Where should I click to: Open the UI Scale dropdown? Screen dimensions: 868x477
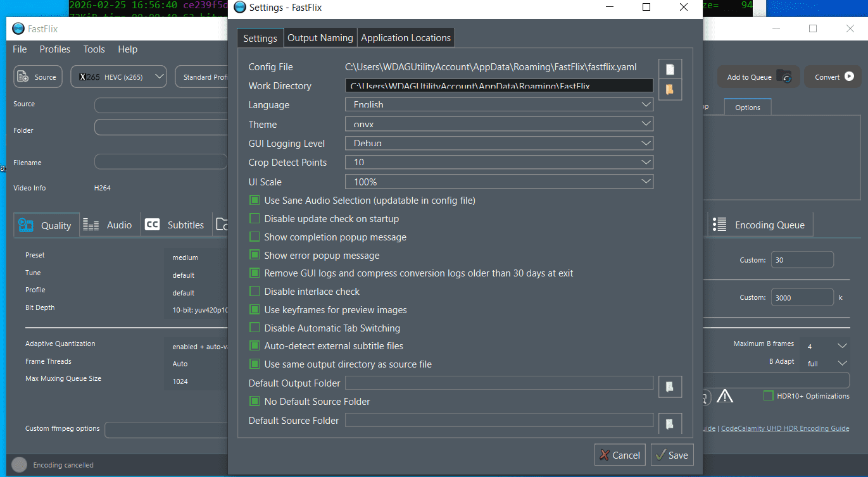pos(499,182)
